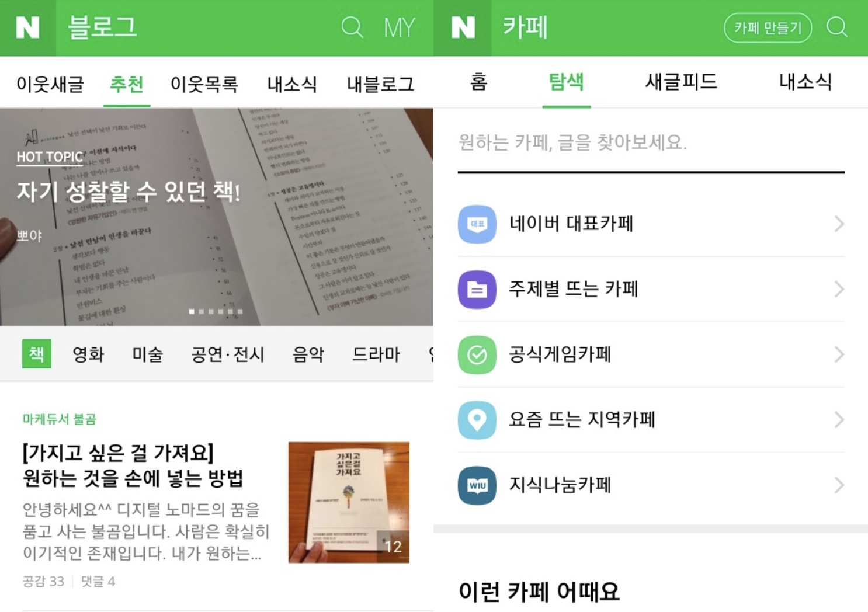This screenshot has width=868, height=612.
Task: Switch to the 이웃새글 tab
Action: [50, 84]
